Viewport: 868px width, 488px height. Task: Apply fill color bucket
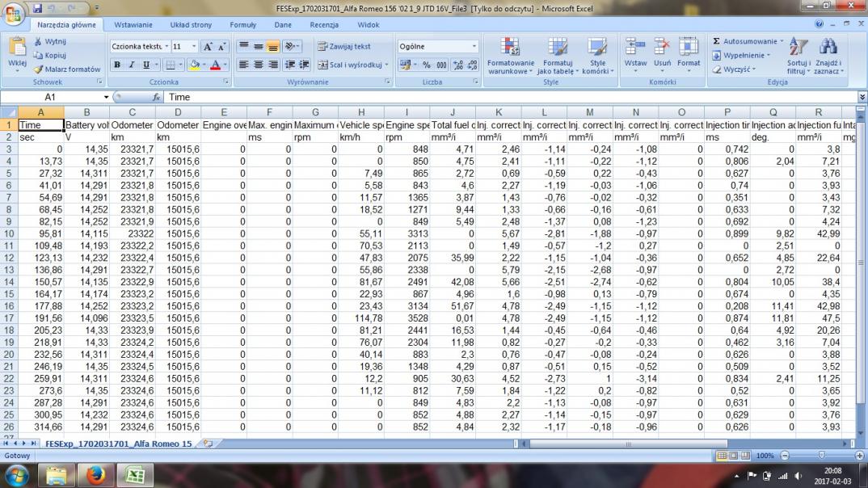click(194, 65)
